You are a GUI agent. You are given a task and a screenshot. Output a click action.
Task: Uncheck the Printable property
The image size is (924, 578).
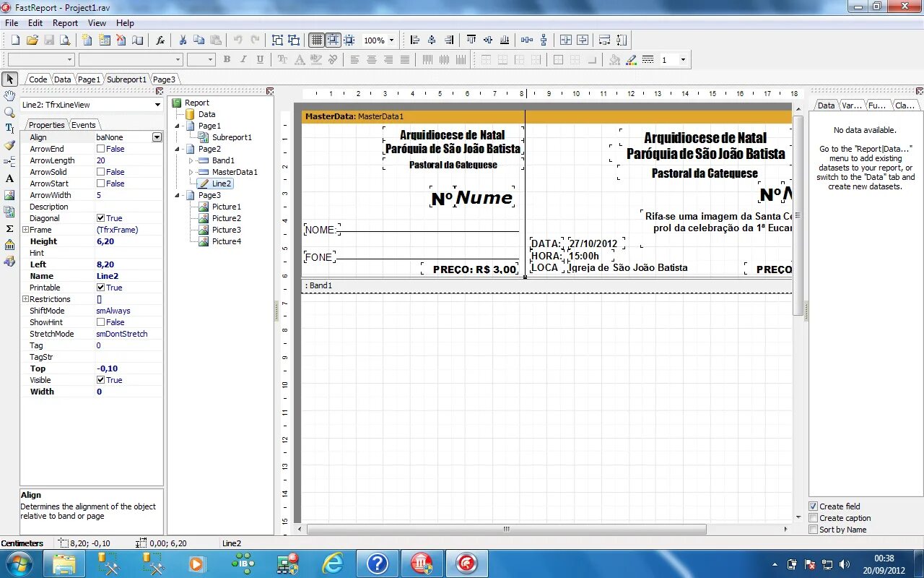(x=100, y=288)
